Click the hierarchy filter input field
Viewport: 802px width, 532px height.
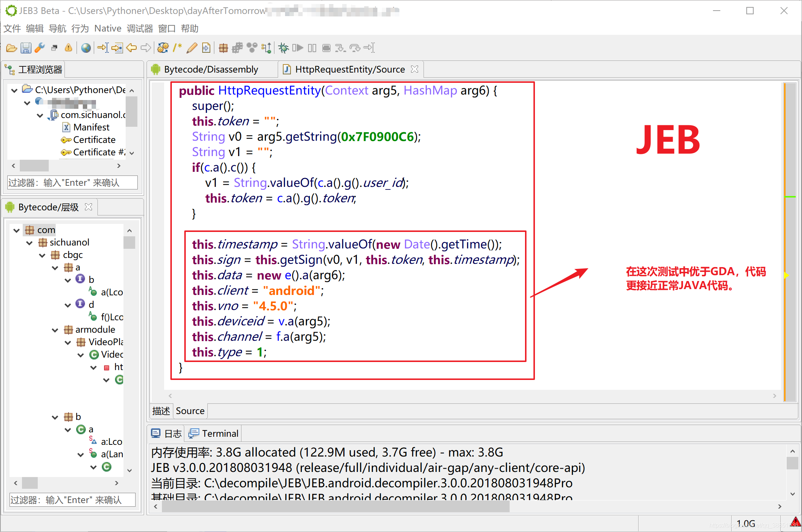(73, 500)
